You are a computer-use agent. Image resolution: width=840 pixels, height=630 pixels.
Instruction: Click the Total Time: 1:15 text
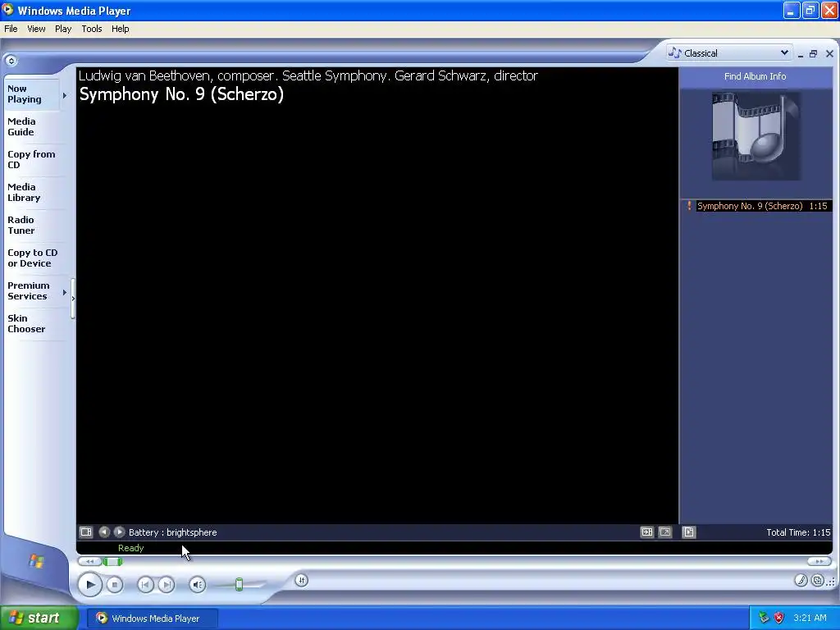coord(798,532)
